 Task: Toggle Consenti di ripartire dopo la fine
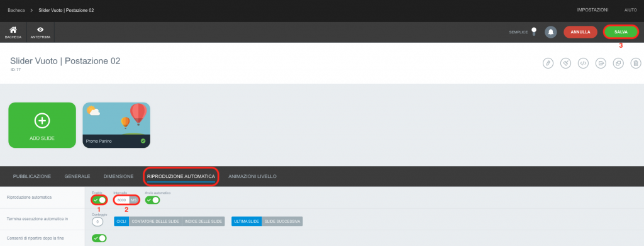pyautogui.click(x=99, y=238)
